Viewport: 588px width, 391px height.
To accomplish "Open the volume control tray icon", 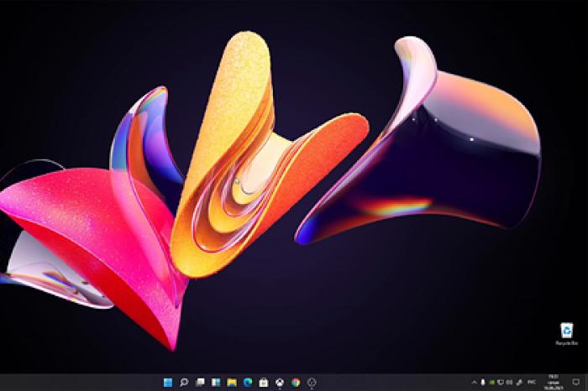I will click(x=509, y=383).
